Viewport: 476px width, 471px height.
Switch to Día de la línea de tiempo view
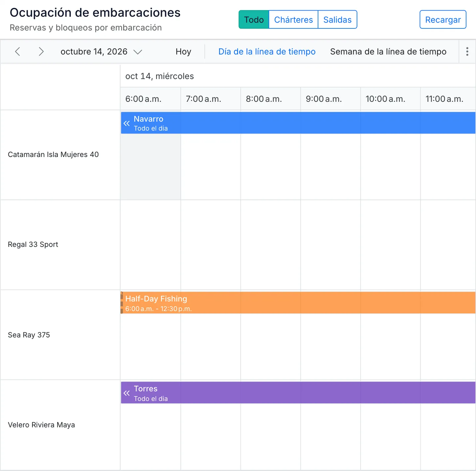(267, 52)
